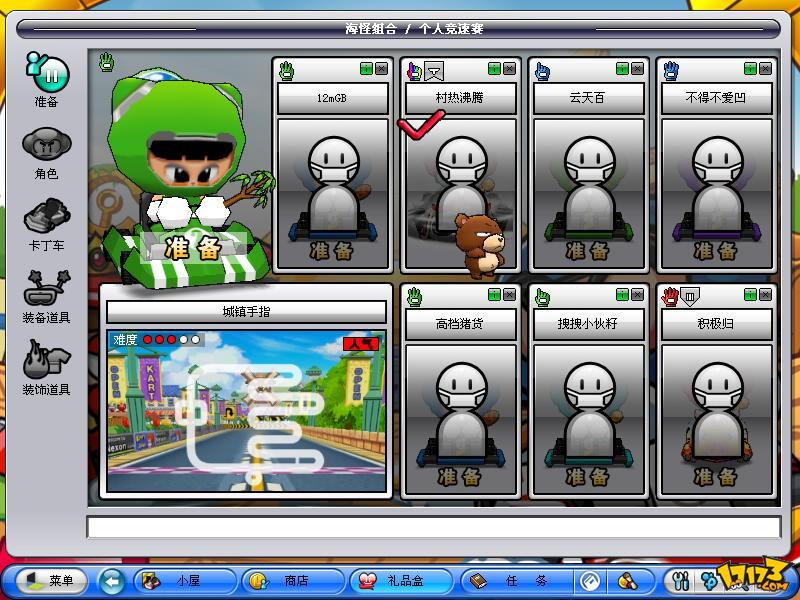Open the 商店 shop
This screenshot has height=600, width=800.
[293, 581]
